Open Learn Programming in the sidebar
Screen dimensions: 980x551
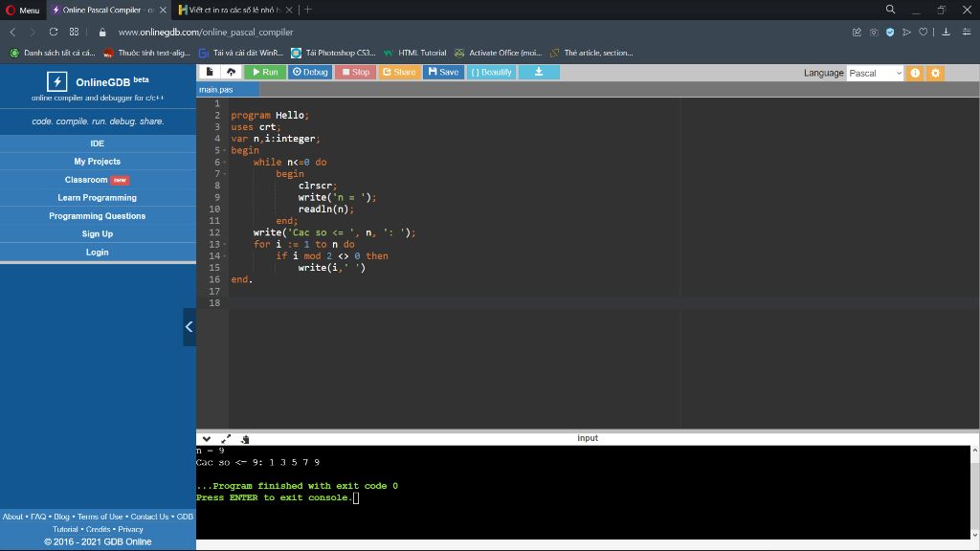pyautogui.click(x=98, y=197)
